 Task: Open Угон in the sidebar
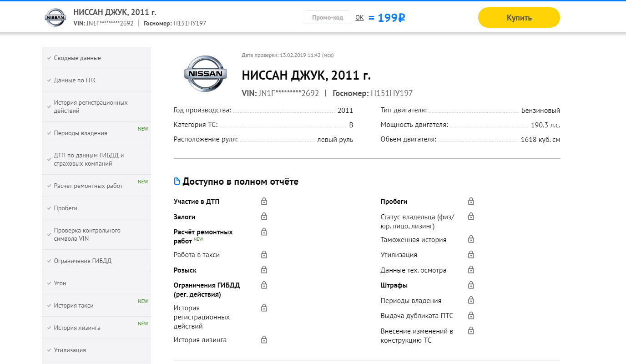[x=96, y=283]
